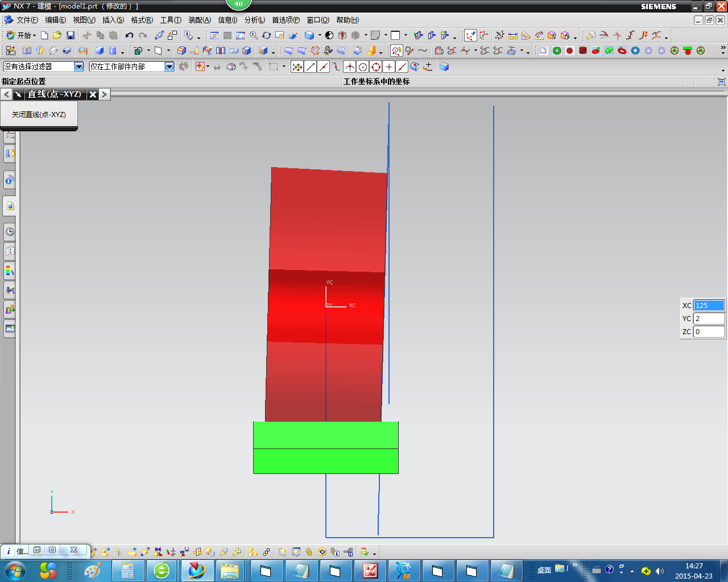Open the Calculator taskbar icon
The height and width of the screenshot is (582, 728).
[x=127, y=570]
